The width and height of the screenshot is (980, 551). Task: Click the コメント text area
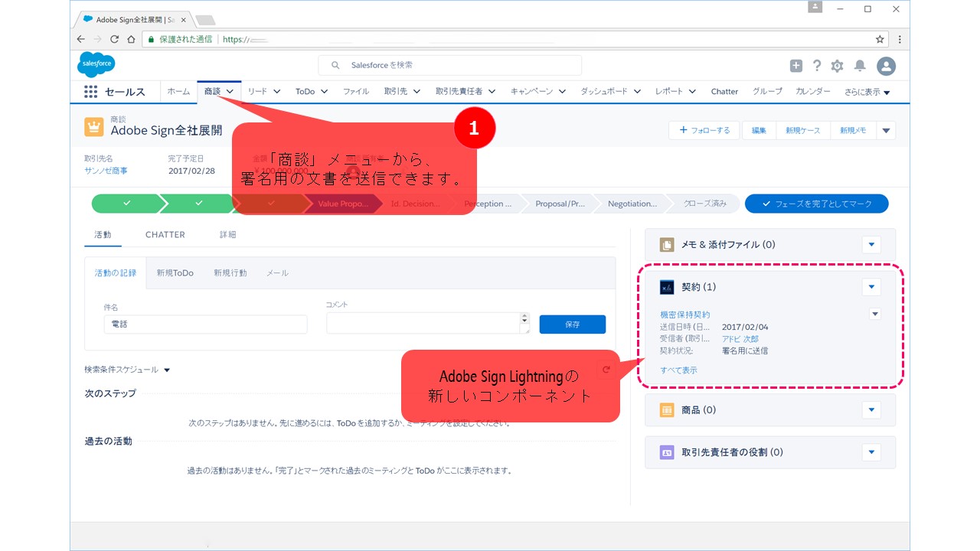tap(428, 323)
